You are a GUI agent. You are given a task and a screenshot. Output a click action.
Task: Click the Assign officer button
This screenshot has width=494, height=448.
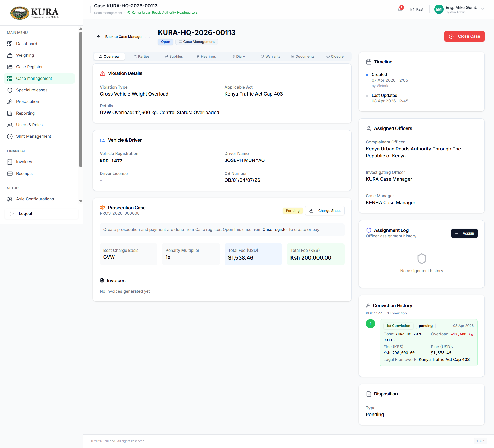pos(464,234)
